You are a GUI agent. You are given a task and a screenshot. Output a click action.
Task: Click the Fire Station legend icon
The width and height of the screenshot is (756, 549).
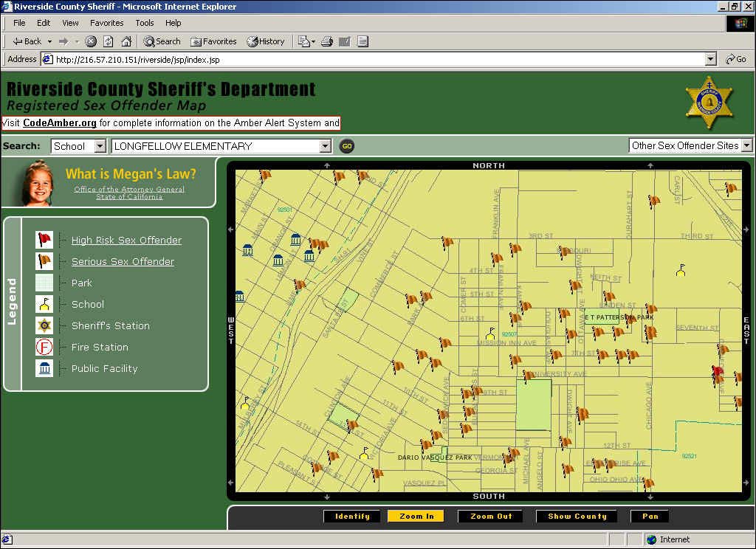[44, 347]
